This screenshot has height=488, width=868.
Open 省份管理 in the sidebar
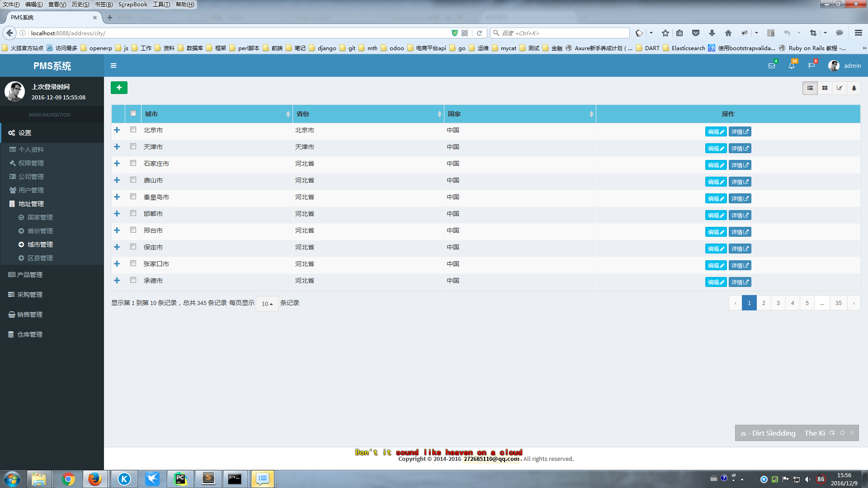point(40,231)
